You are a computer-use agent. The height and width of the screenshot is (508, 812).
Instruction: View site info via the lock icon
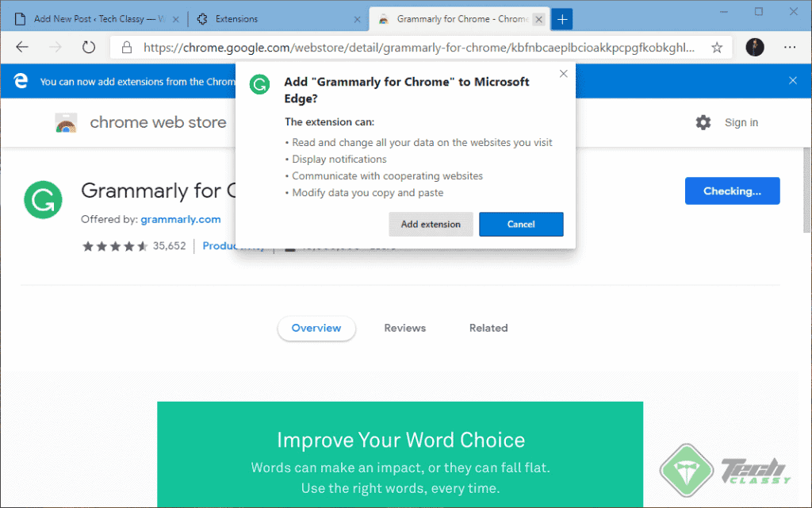point(127,48)
